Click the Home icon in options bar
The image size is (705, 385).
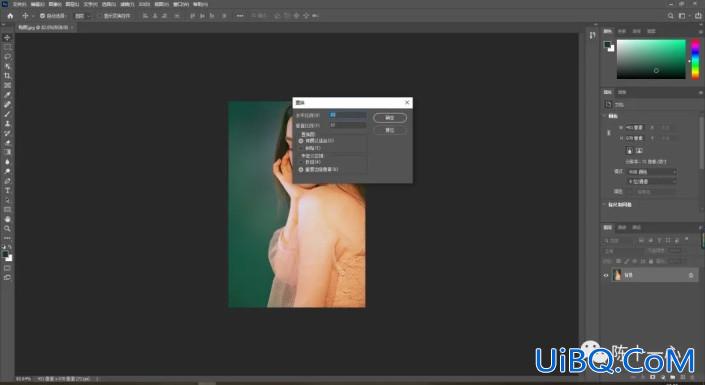point(10,16)
